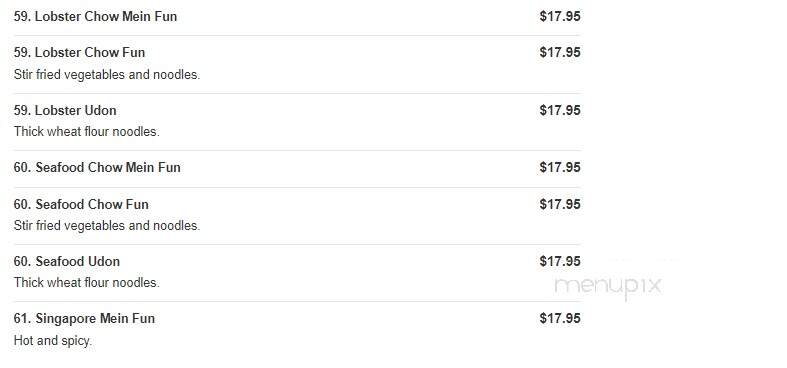
Task: Click the Lobster Chow Mein Fun price
Action: click(x=560, y=17)
